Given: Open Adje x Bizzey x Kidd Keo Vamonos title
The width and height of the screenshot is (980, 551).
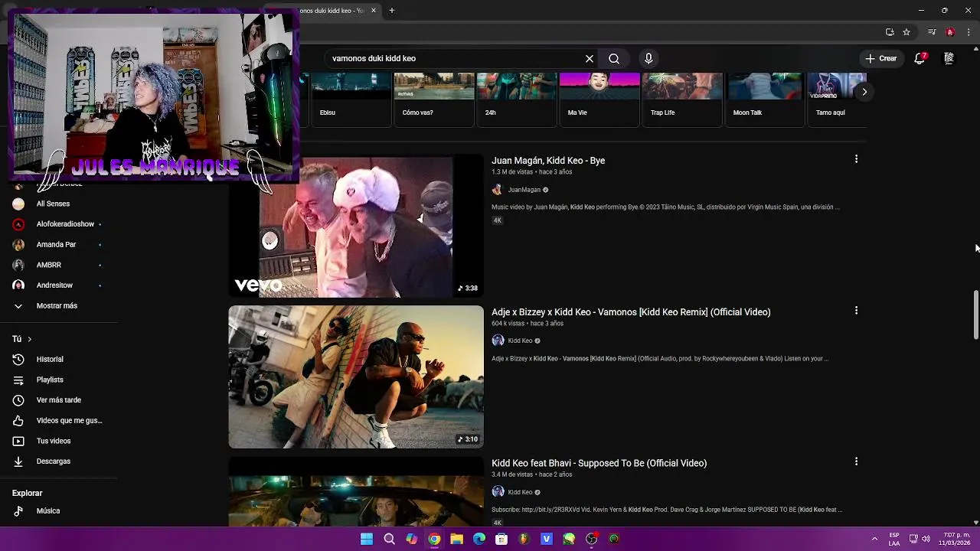Looking at the screenshot, I should tap(631, 312).
